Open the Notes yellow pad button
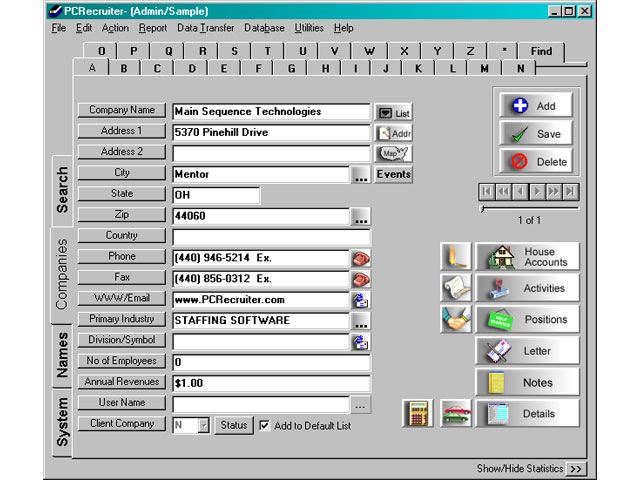The height and width of the screenshot is (480, 640). click(528, 382)
